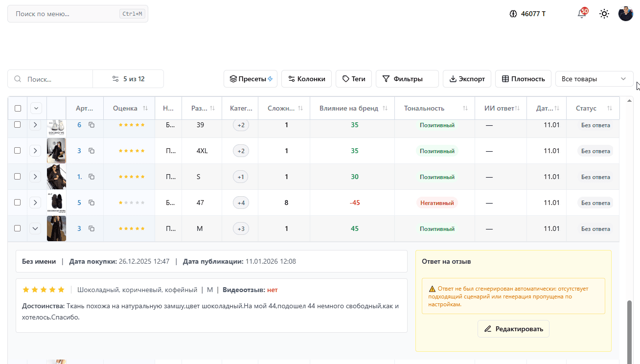640x364 pixels.
Task: Toggle the light/dark theme sun icon
Action: pyautogui.click(x=604, y=14)
